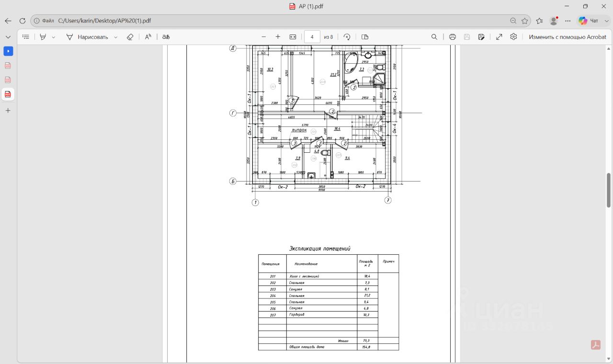Select the eraser tool

[130, 37]
